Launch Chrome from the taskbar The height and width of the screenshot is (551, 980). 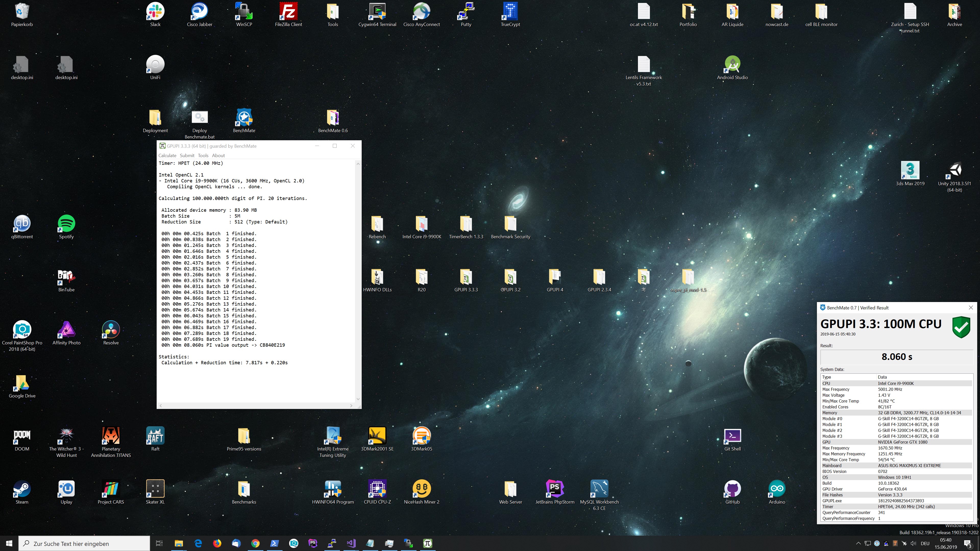point(255,543)
